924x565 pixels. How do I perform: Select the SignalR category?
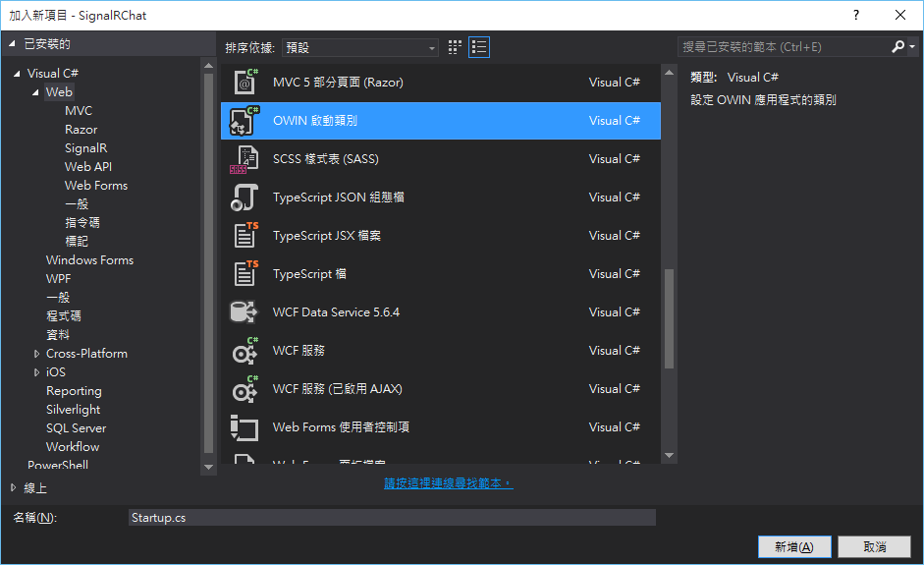[x=86, y=148]
